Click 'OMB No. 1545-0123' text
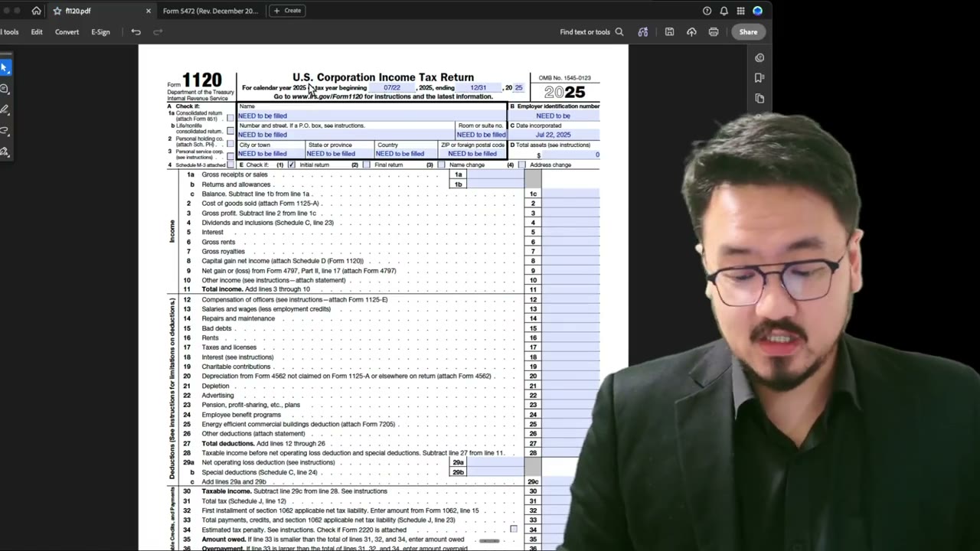The height and width of the screenshot is (551, 980). [x=564, y=78]
